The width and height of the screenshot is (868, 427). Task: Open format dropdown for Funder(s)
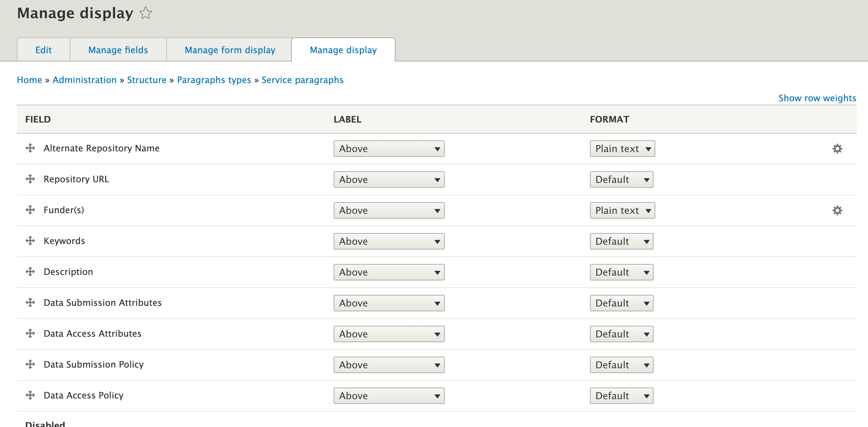pos(622,210)
